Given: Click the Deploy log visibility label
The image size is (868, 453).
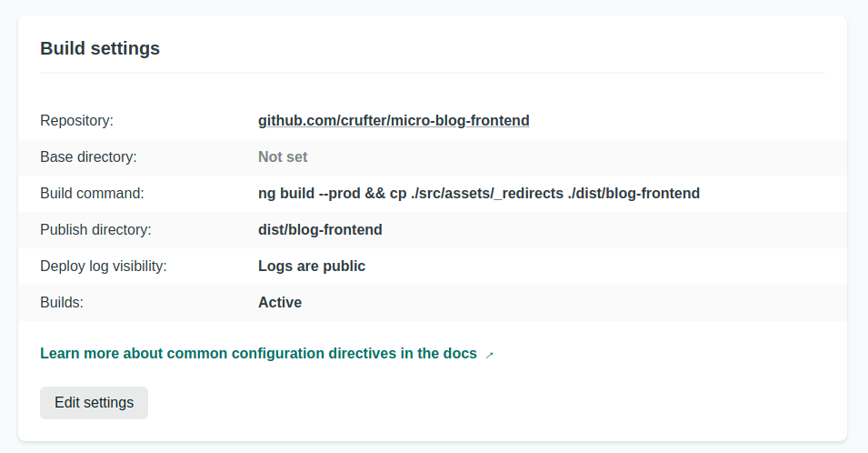Looking at the screenshot, I should tap(104, 266).
